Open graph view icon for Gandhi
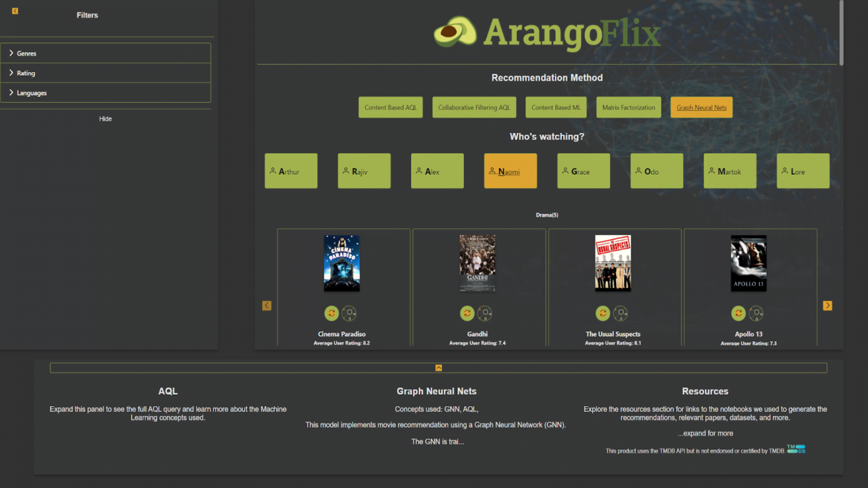 coord(484,313)
